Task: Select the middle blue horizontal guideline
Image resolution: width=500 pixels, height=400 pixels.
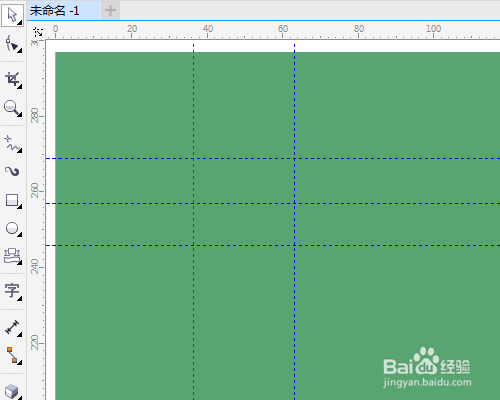Action: [x=273, y=203]
